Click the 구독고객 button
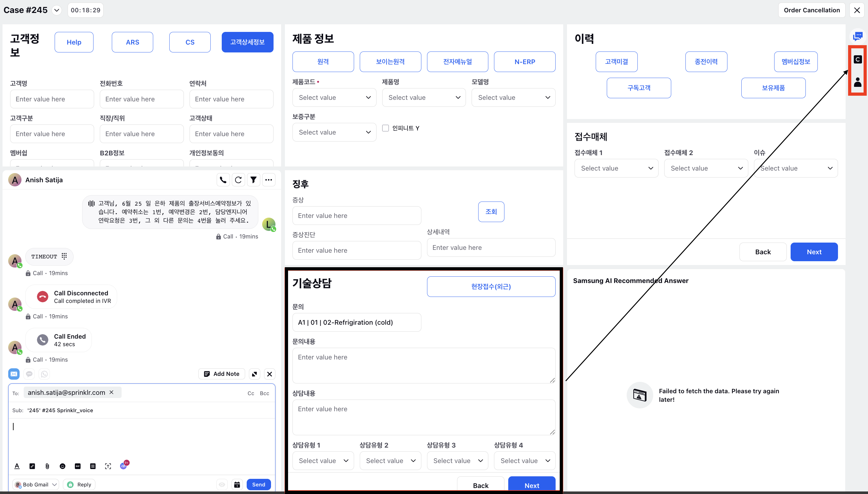The height and width of the screenshot is (494, 868). point(639,88)
